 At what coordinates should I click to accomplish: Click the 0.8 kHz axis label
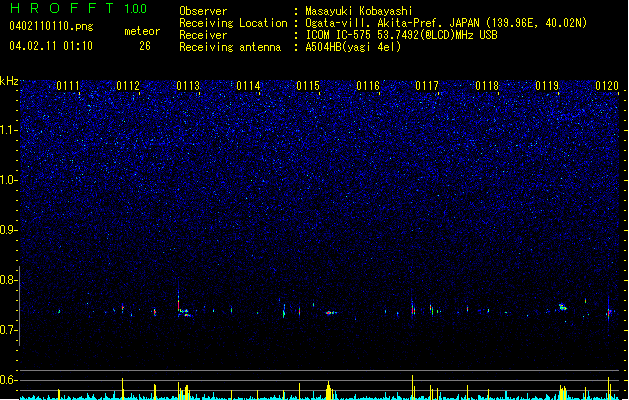[x=9, y=280]
